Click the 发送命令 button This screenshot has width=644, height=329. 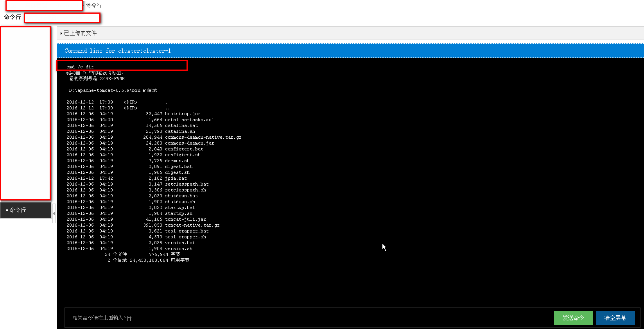pyautogui.click(x=573, y=318)
